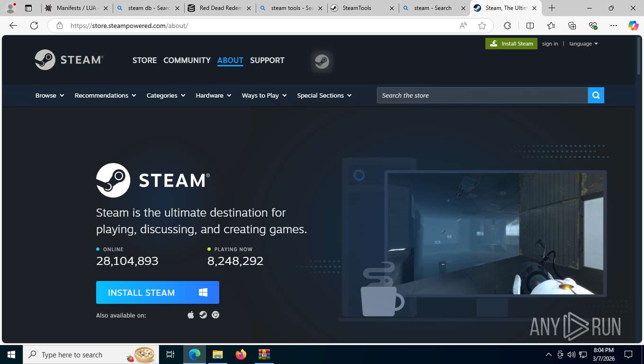Viewport: 644px width, 364px height.
Task: Click the Steam logo in header
Action: tap(69, 60)
